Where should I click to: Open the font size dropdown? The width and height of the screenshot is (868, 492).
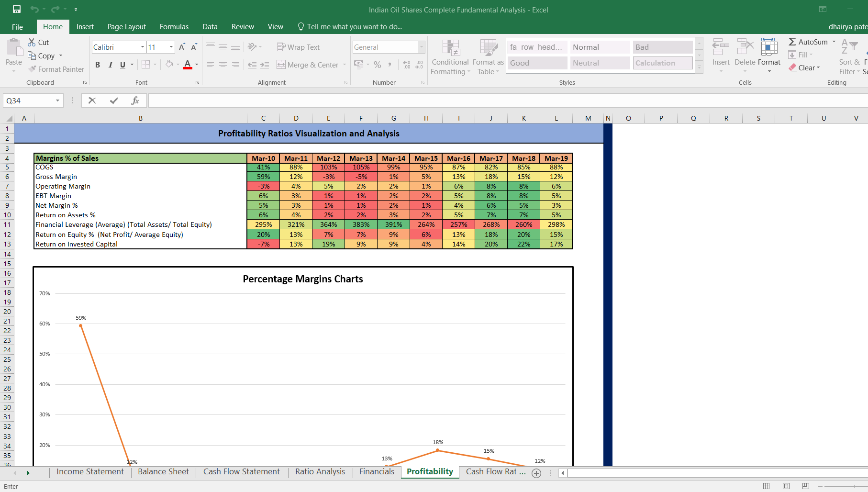click(171, 47)
